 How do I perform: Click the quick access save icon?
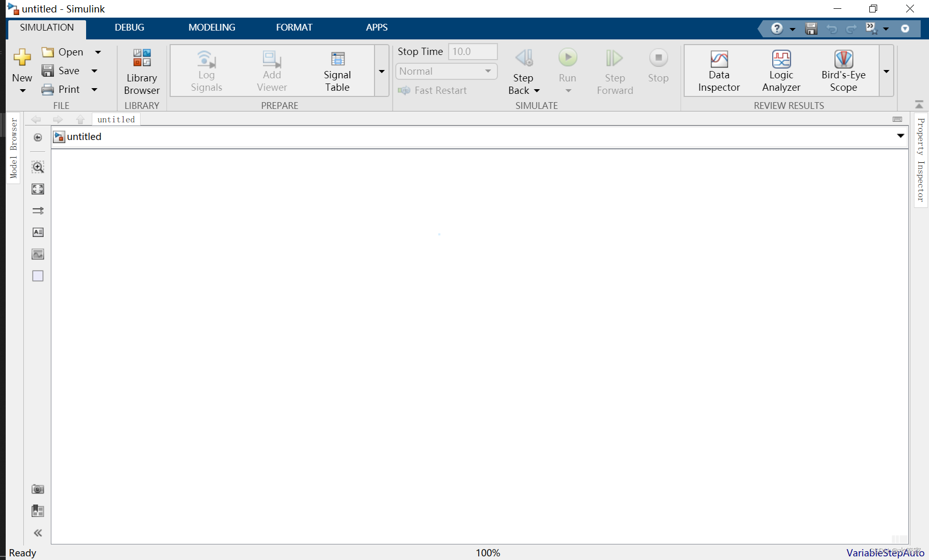pyautogui.click(x=811, y=29)
